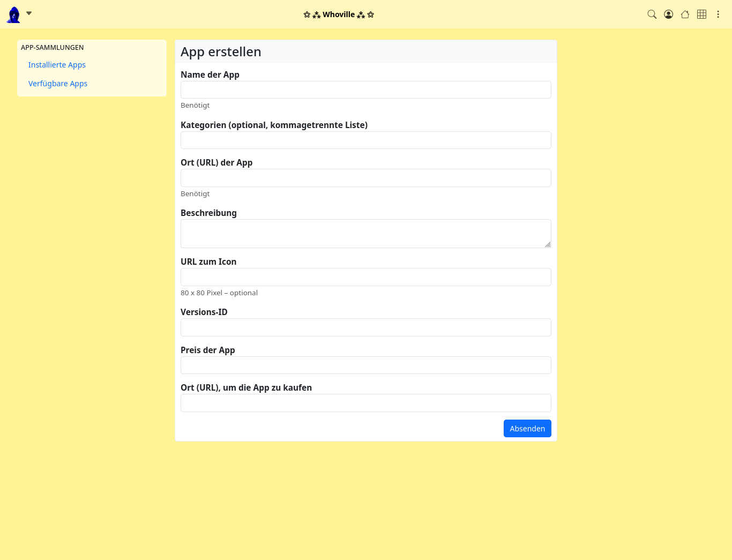
Task: Open Installierte Apps link
Action: pyautogui.click(x=57, y=65)
